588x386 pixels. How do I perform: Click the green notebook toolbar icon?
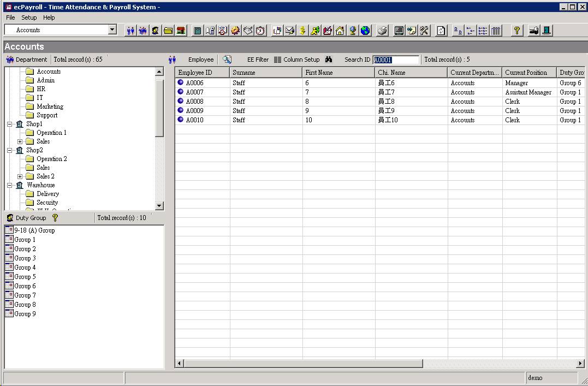[x=197, y=31]
